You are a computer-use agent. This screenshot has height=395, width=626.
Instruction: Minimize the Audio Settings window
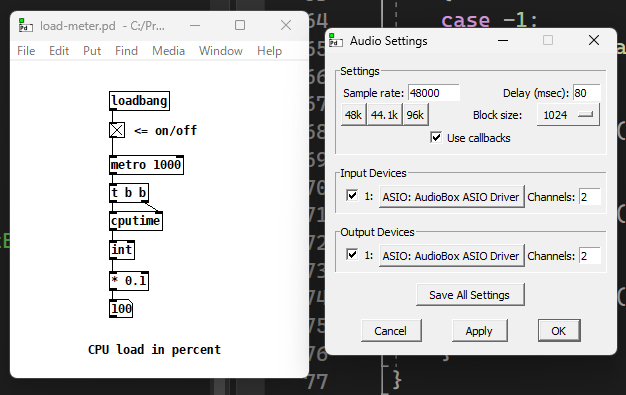click(x=503, y=40)
